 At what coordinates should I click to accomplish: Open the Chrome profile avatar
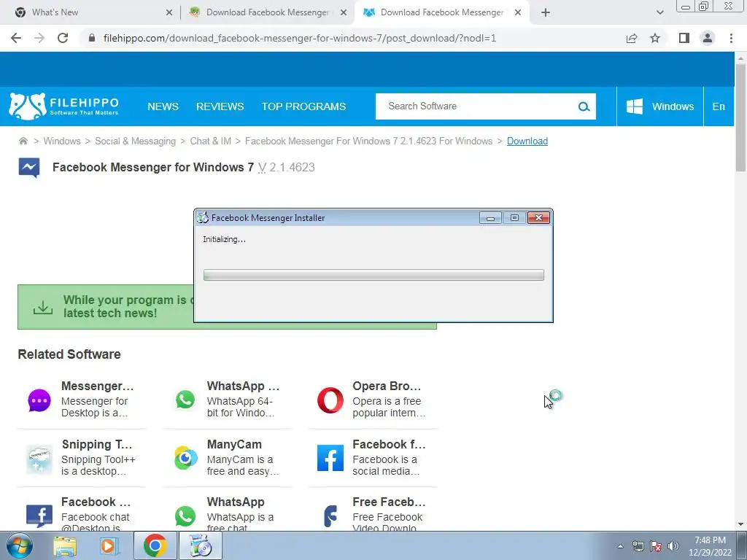point(708,38)
